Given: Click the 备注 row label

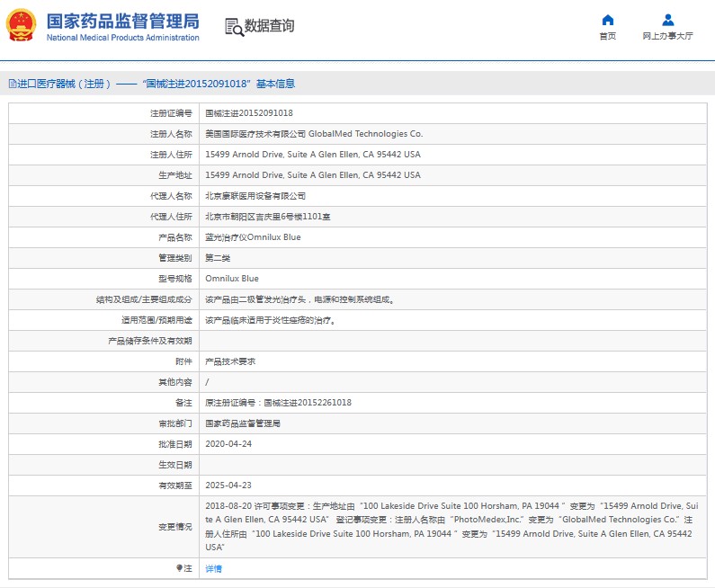Looking at the screenshot, I should [183, 403].
